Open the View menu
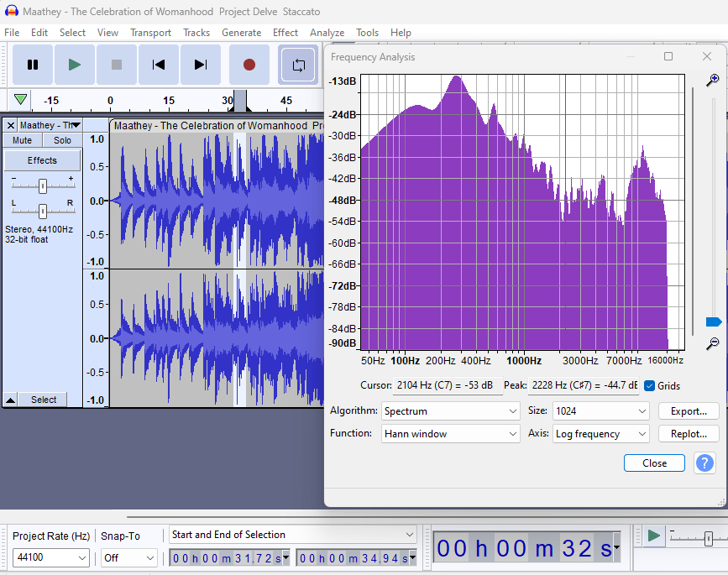This screenshot has height=575, width=728. point(107,33)
